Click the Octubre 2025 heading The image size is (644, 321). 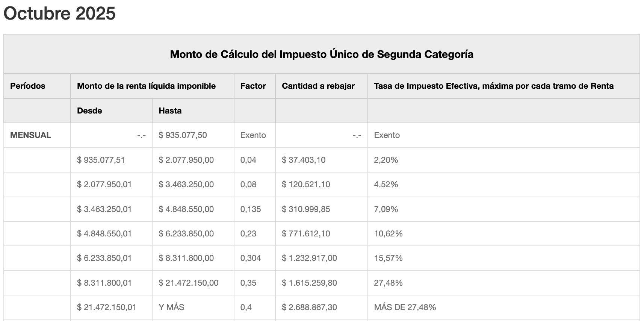click(x=59, y=14)
